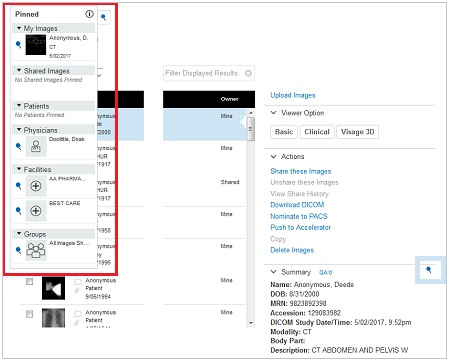The image size is (449, 361).
Task: Click attachment icon on chest x-ray row
Action: click(77, 322)
